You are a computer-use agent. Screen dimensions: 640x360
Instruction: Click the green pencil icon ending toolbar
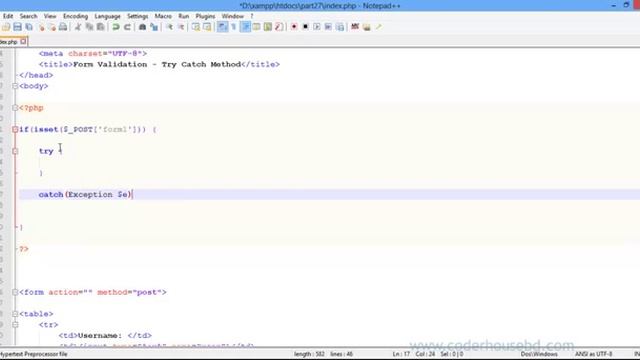click(378, 27)
